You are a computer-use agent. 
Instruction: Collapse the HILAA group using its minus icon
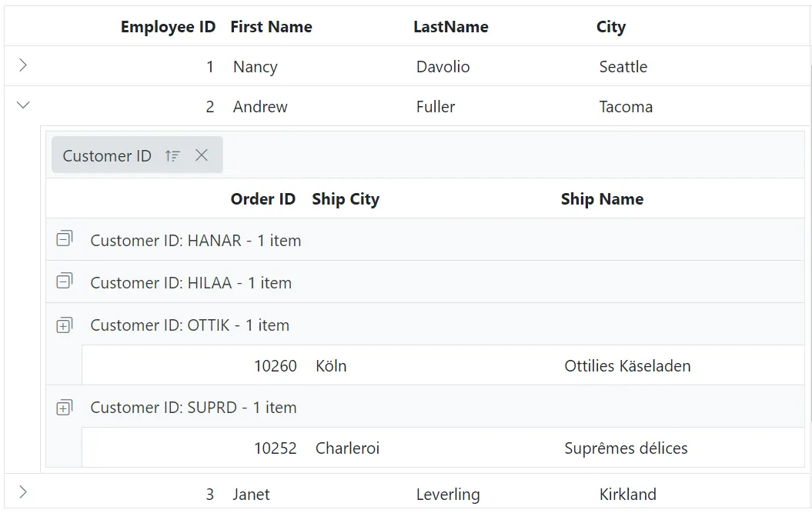pos(65,282)
